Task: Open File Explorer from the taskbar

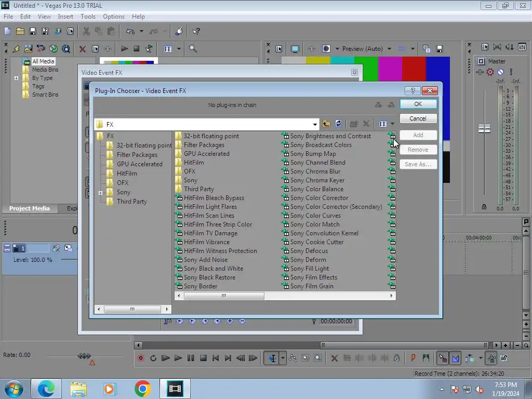Action: tap(78, 389)
